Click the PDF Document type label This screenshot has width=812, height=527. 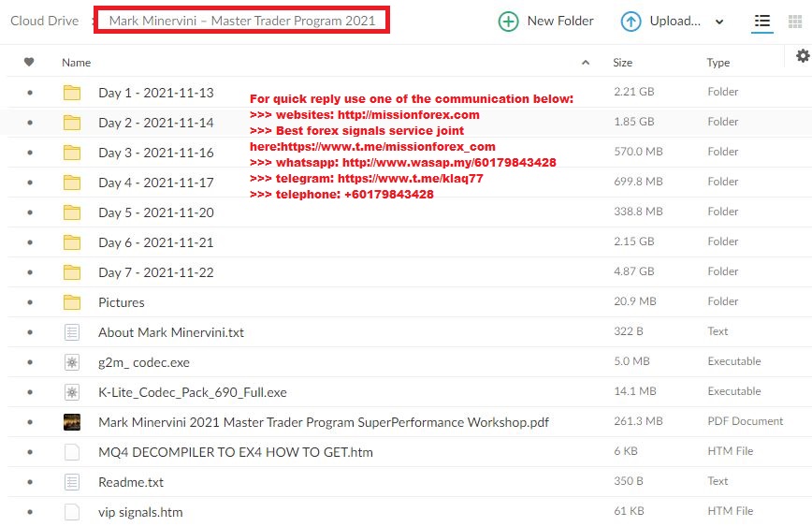(x=746, y=421)
